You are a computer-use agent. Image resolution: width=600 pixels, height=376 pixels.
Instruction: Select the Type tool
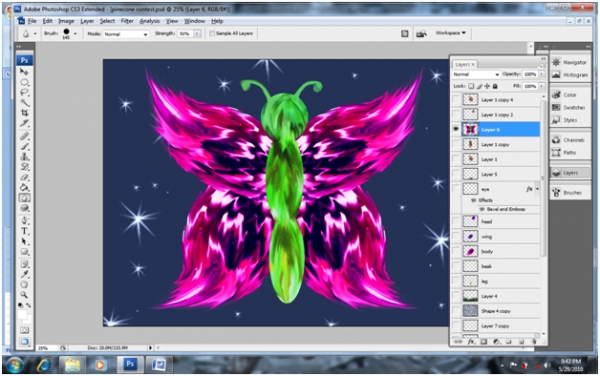click(24, 231)
